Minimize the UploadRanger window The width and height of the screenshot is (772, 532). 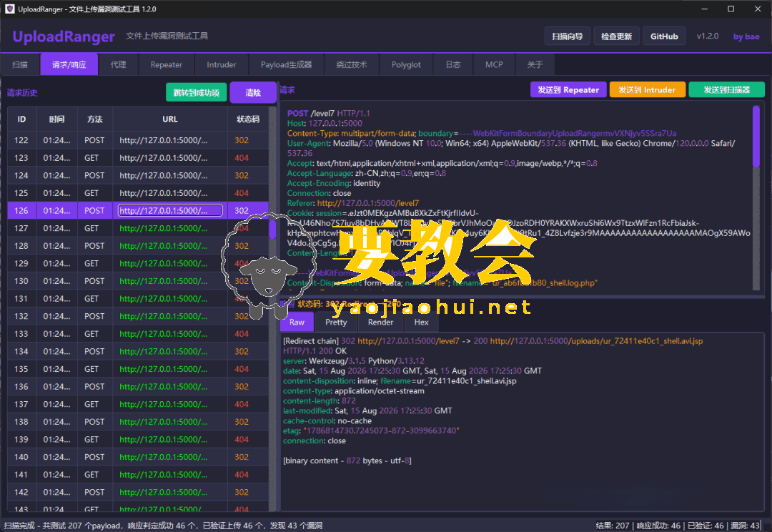point(705,9)
